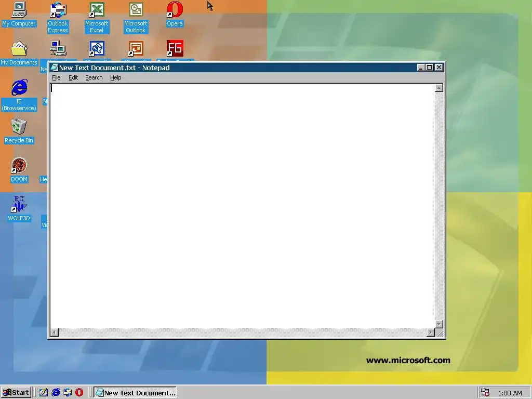The height and width of the screenshot is (399, 532).
Task: Launch Outlook Express from Quick Launch
Action: point(68,393)
